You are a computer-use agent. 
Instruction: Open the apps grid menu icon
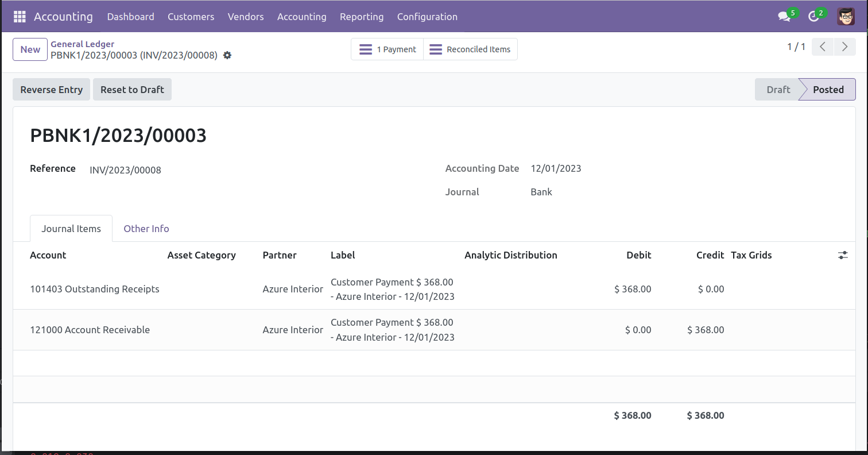20,17
